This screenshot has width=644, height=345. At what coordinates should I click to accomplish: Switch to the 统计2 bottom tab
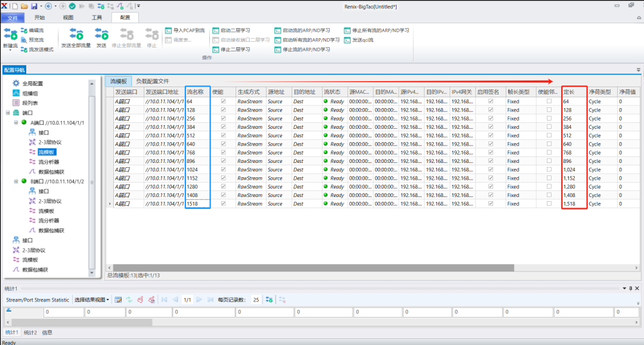30,332
